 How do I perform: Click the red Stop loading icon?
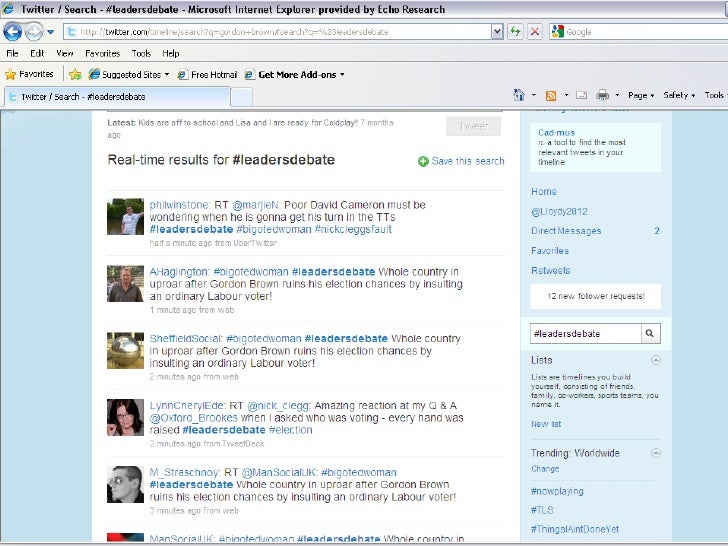(535, 32)
